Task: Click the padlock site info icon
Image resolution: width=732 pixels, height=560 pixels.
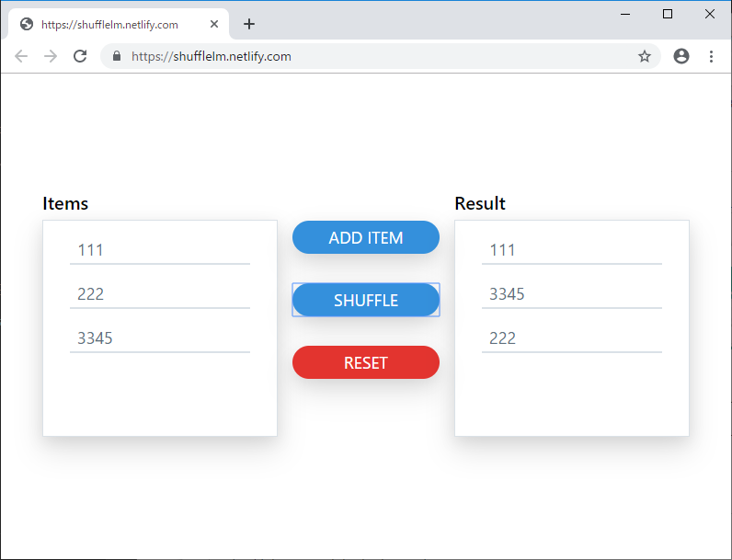Action: [117, 56]
